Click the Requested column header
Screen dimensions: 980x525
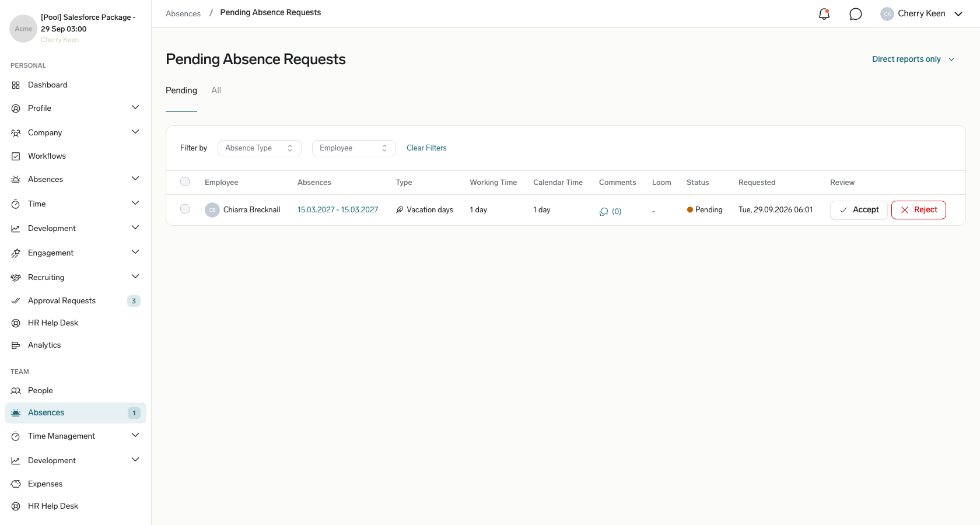(x=757, y=183)
